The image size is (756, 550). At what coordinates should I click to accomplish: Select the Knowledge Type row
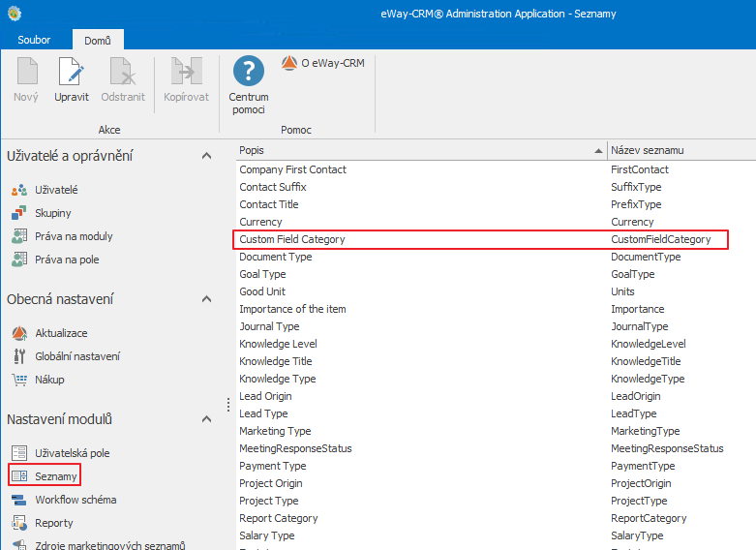click(497, 379)
